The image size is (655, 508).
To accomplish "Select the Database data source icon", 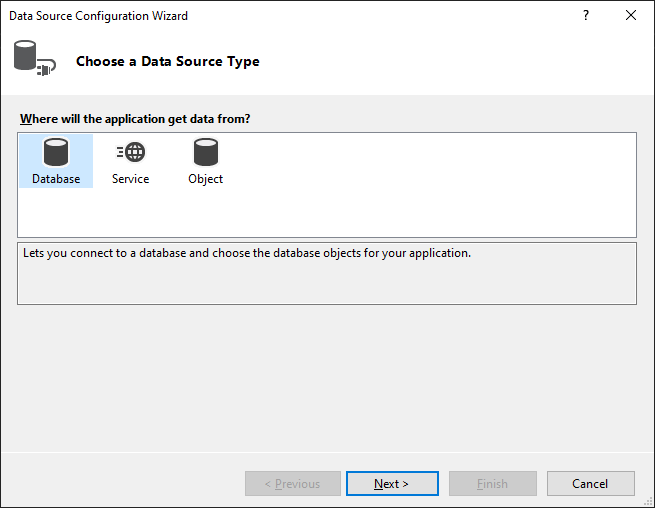I will (x=56, y=153).
